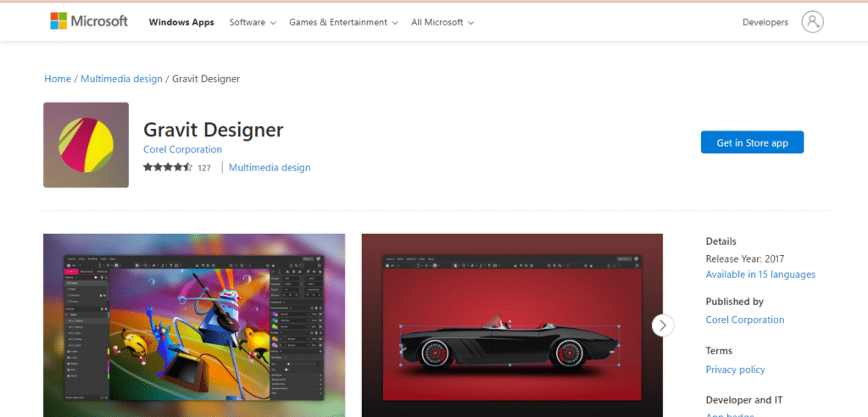
Task: Open the black car screenshot
Action: (512, 325)
